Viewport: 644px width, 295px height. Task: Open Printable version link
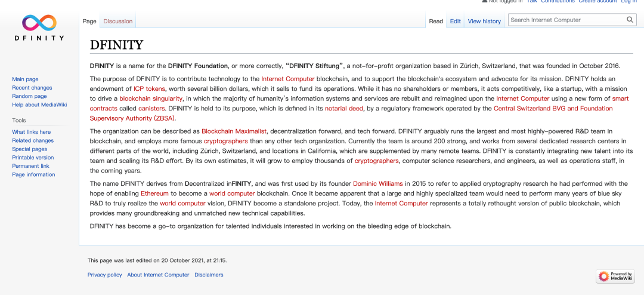pyautogui.click(x=33, y=158)
